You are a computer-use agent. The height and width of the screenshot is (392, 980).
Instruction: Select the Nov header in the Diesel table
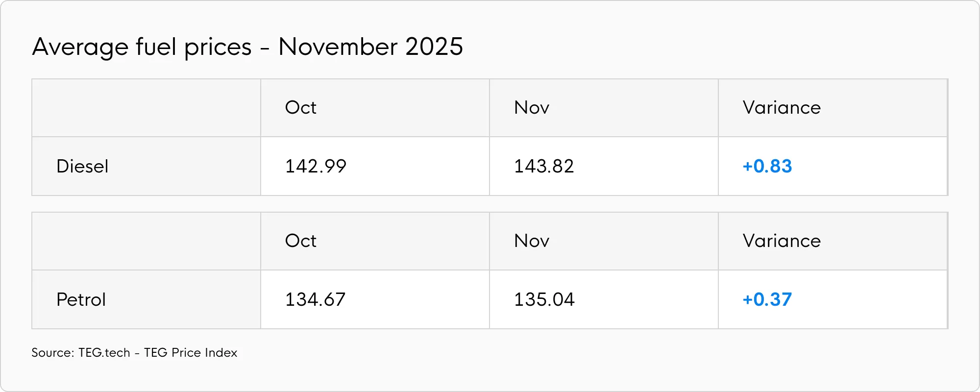pos(532,108)
